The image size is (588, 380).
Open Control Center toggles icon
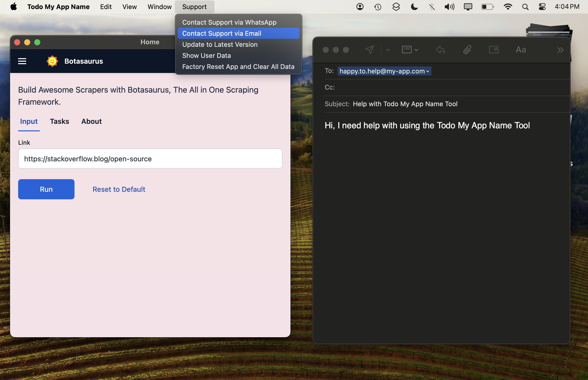click(542, 7)
